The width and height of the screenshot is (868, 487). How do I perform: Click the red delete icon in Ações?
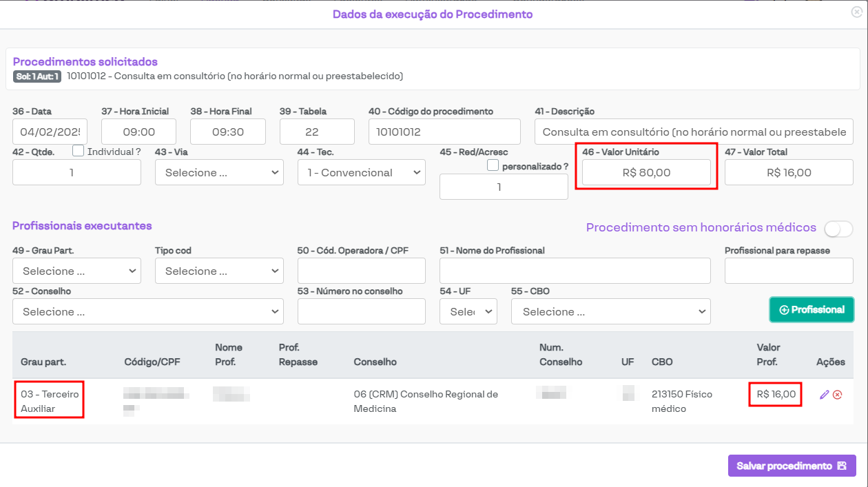point(838,395)
